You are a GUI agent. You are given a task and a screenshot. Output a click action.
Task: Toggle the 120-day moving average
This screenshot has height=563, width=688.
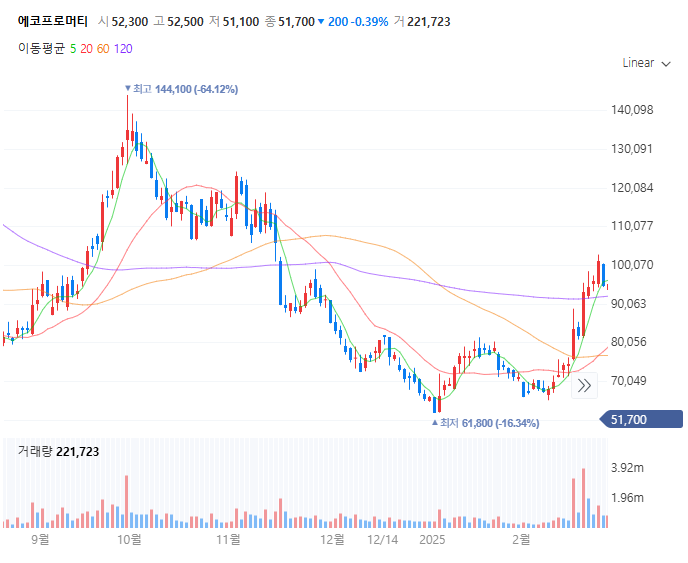point(123,49)
